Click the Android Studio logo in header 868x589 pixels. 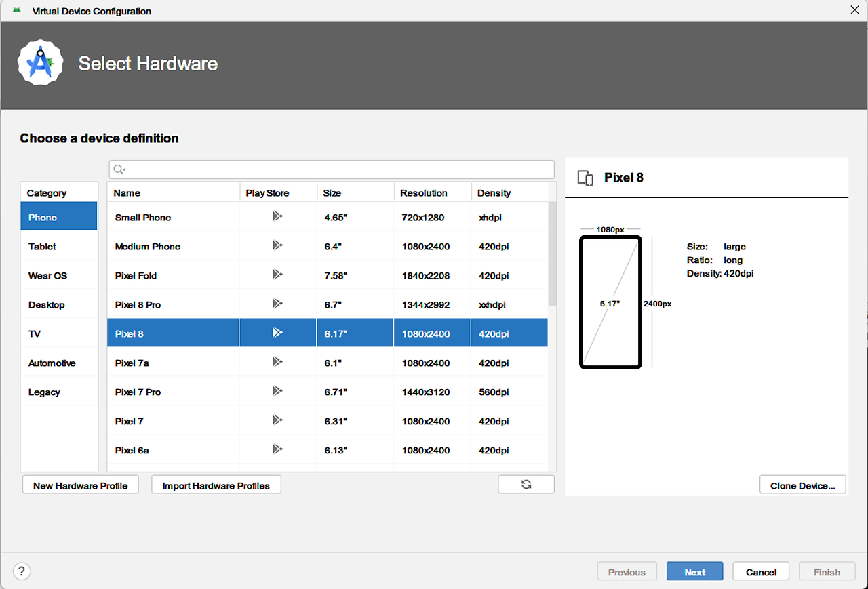[40, 63]
